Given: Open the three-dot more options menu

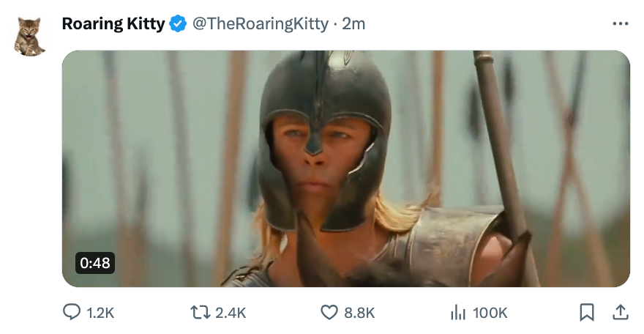Looking at the screenshot, I should [620, 24].
